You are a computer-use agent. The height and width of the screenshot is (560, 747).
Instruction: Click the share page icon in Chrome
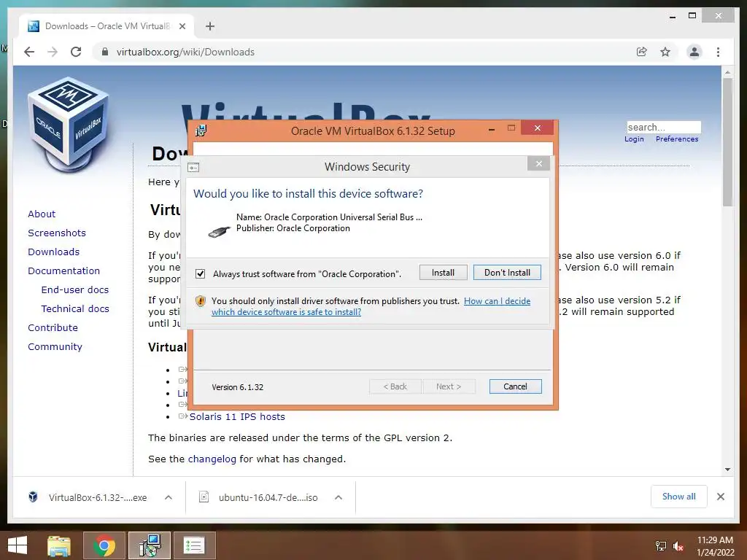point(642,52)
